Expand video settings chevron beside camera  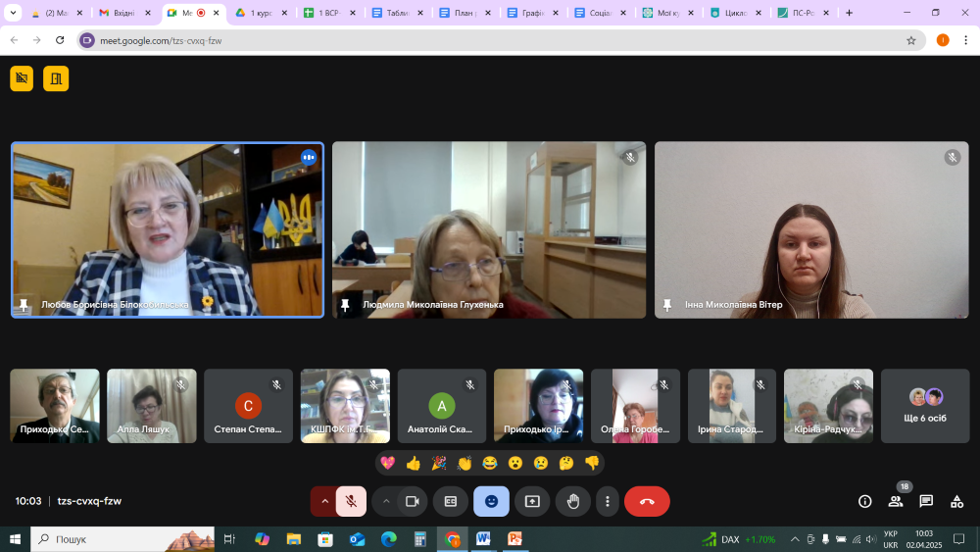(x=385, y=501)
